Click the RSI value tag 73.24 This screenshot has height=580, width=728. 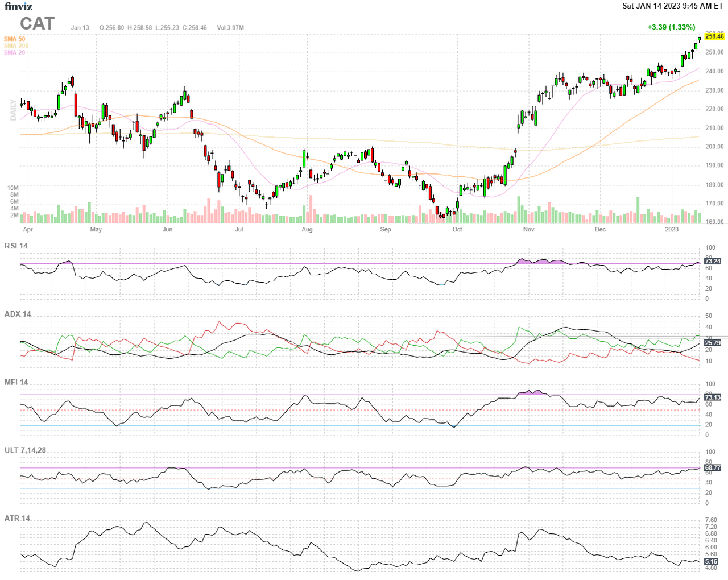click(x=713, y=262)
